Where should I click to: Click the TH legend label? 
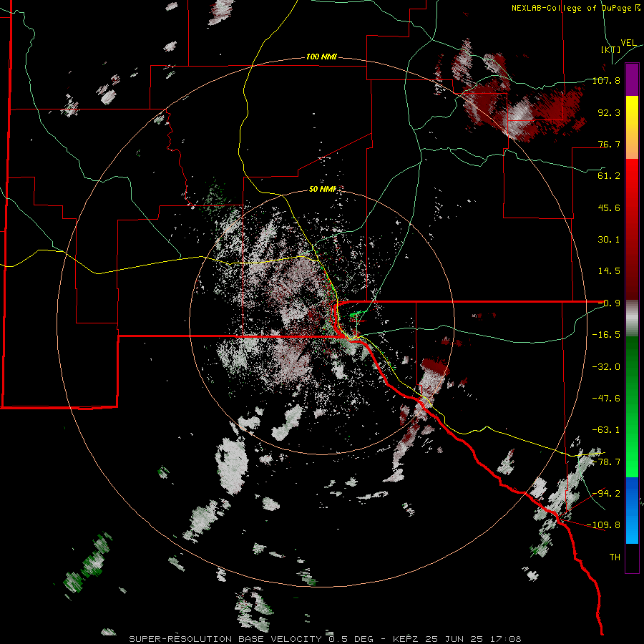click(x=615, y=557)
